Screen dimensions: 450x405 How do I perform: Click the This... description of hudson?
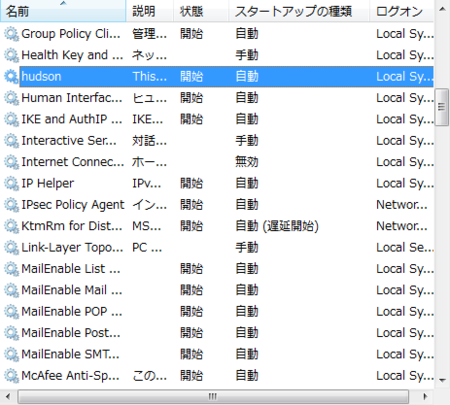(x=150, y=77)
